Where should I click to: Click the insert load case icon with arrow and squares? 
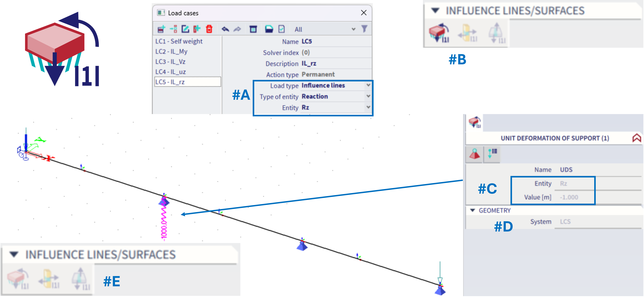pyautogui.click(x=173, y=29)
